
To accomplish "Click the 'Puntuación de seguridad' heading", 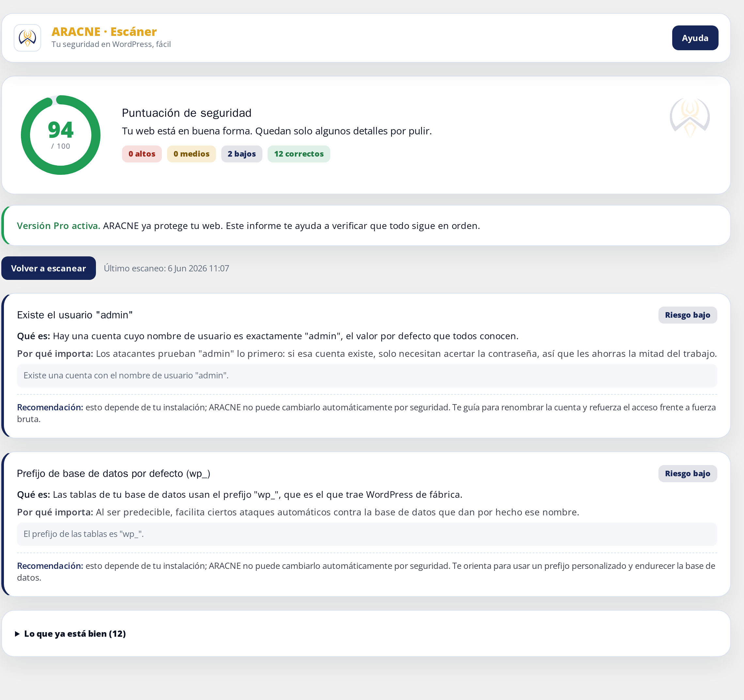I will (x=187, y=113).
